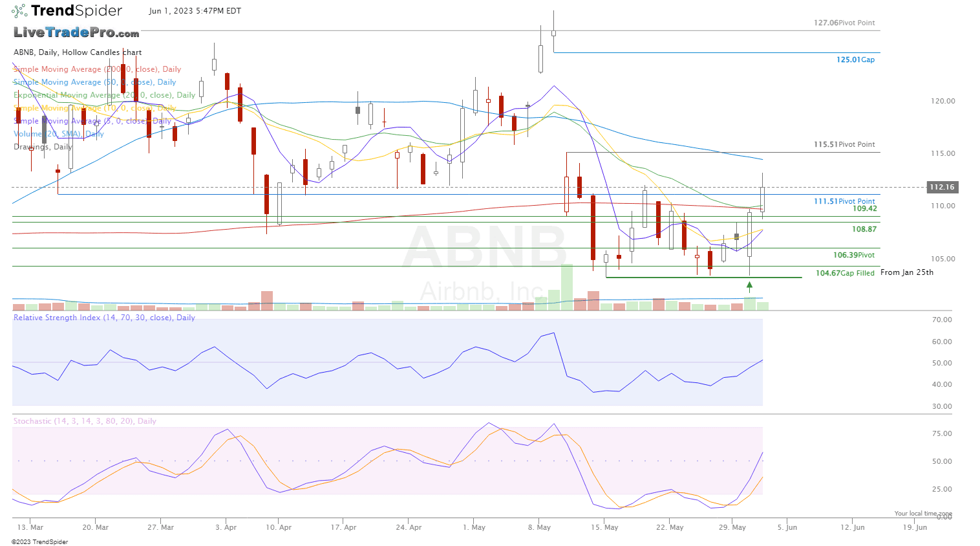Click the 115.00 price axis label
The image size is (980, 546).
click(x=943, y=153)
